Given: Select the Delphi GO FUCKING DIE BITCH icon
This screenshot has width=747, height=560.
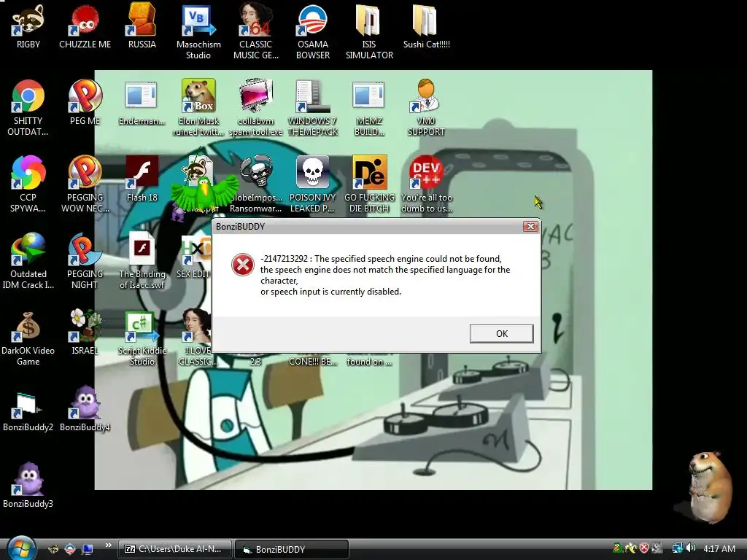Looking at the screenshot, I should point(369,184).
